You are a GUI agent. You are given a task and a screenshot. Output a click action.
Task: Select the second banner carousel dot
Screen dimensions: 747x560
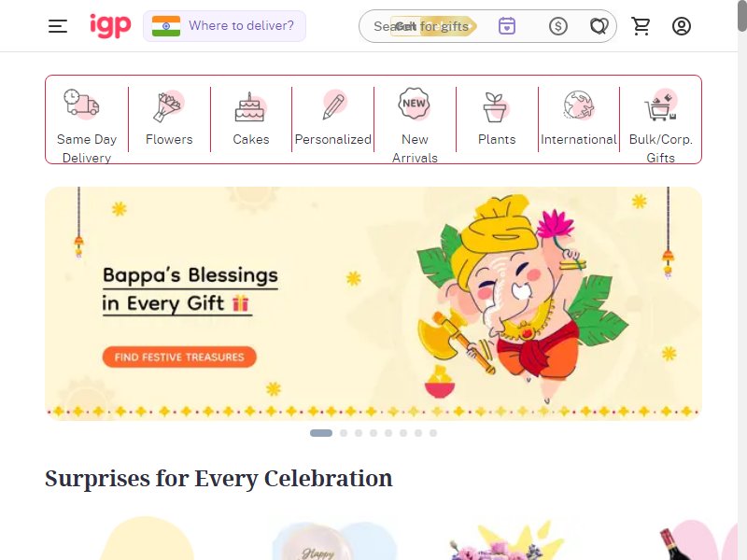(344, 433)
